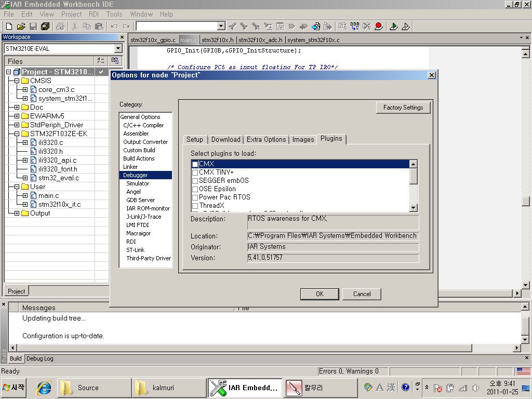Viewport: 532px width, 399px height.
Task: Open the Project menu
Action: 71,14
